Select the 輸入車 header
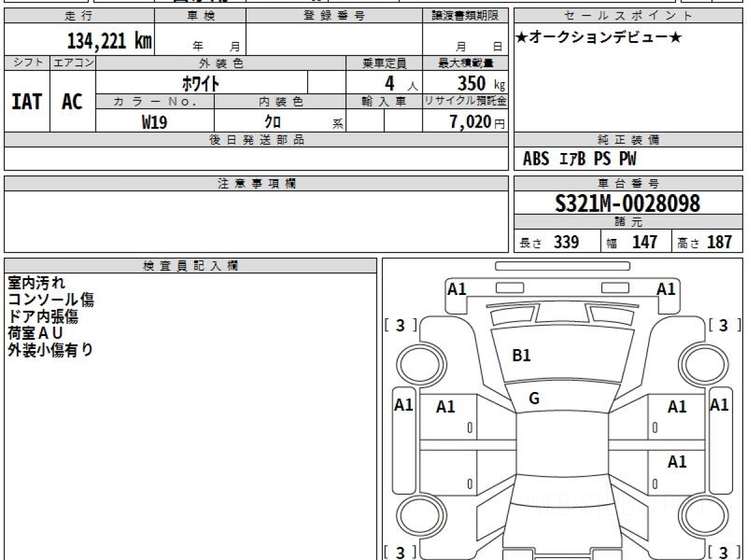 (385, 101)
